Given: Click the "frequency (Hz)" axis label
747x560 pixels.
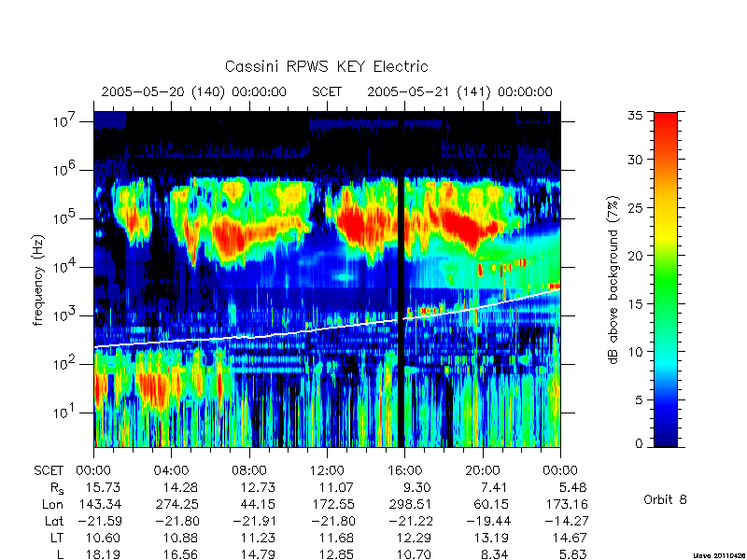Looking at the screenshot, I should [x=38, y=280].
